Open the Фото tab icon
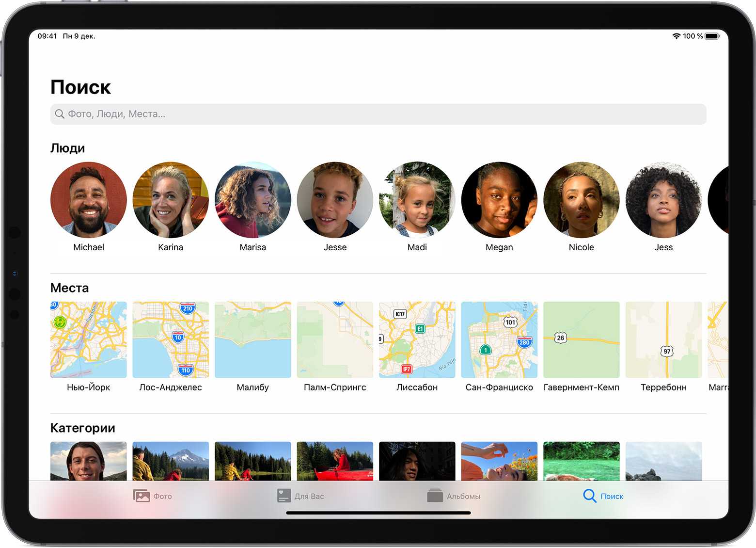756x548 pixels. [142, 496]
